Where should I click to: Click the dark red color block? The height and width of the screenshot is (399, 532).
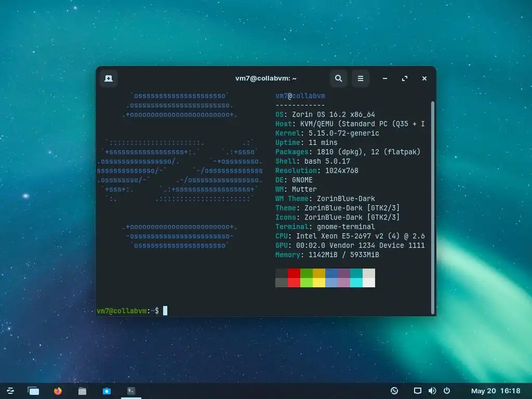click(x=294, y=273)
